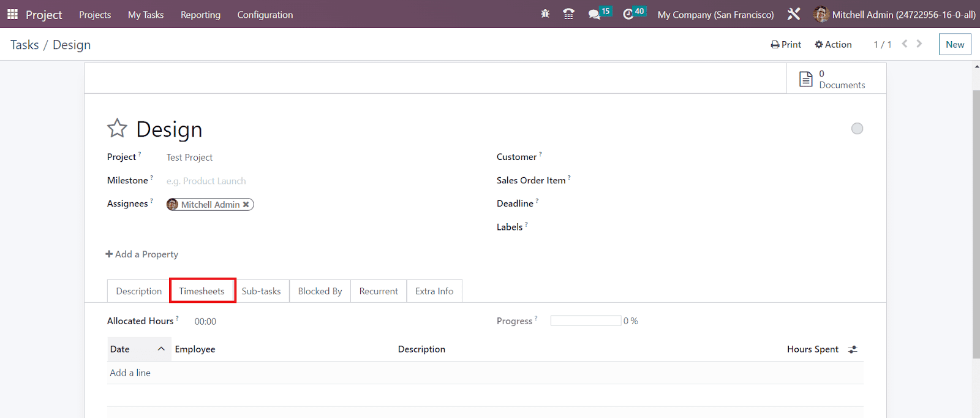The width and height of the screenshot is (980, 418).
Task: Toggle the task state circle indicator
Action: tap(857, 129)
